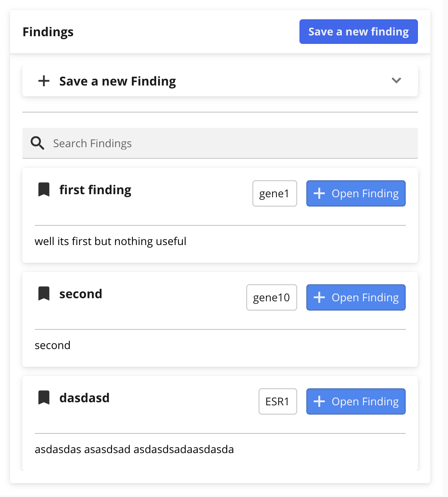Select the gene10 tag
The height and width of the screenshot is (497, 448).
[x=272, y=297]
